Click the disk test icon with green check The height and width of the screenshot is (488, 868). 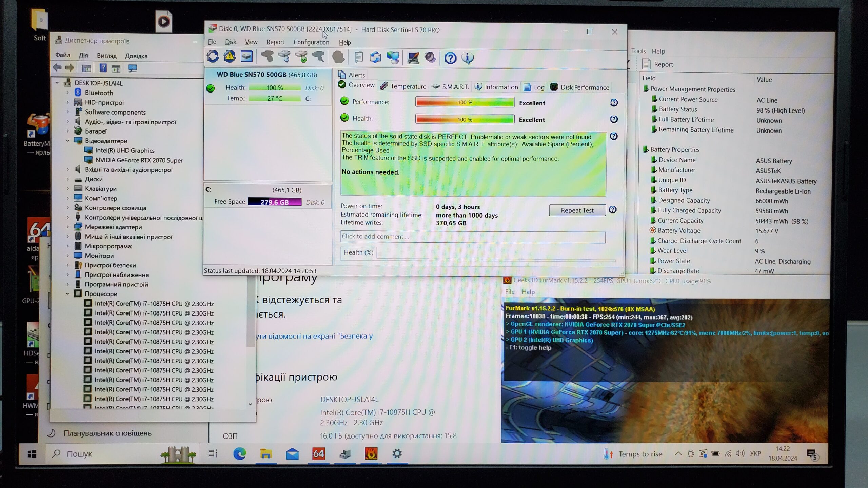pos(301,57)
